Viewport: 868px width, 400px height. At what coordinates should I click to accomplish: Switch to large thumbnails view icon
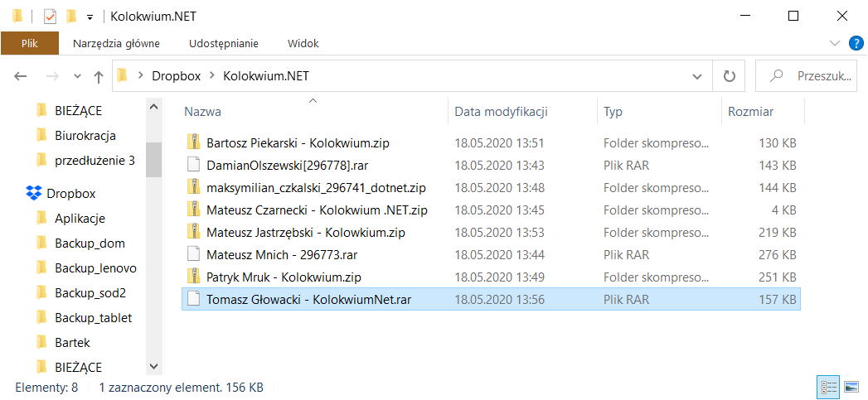pos(851,387)
